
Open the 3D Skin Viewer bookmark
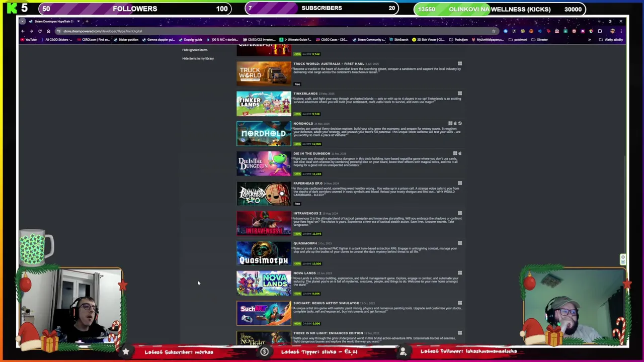429,40
